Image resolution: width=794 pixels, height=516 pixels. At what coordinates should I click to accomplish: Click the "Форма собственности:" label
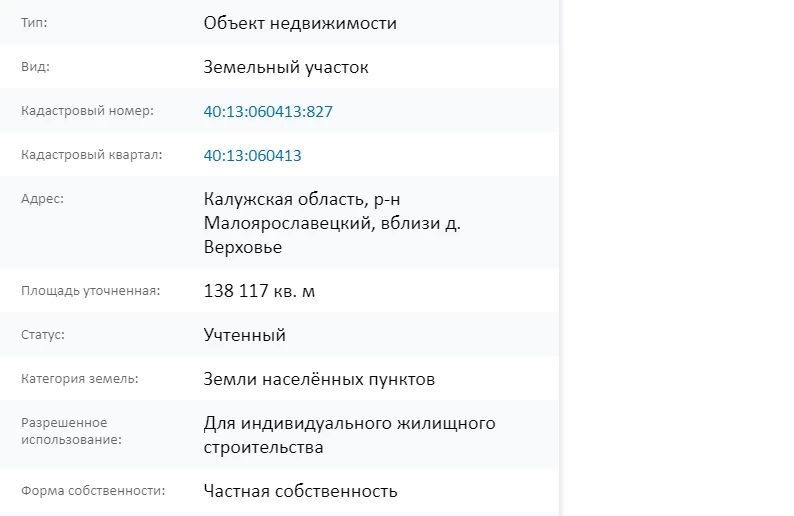(x=93, y=491)
